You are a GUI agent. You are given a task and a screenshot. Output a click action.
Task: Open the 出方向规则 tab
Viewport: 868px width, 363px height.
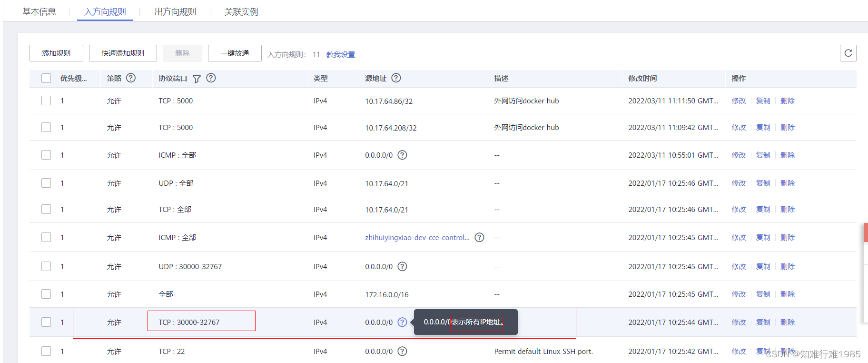click(175, 11)
